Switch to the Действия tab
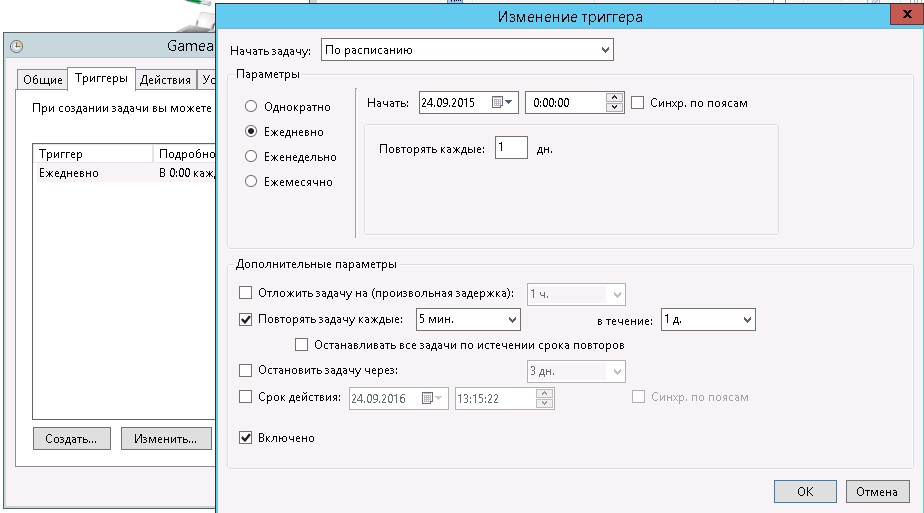The width and height of the screenshot is (924, 513). 165,80
